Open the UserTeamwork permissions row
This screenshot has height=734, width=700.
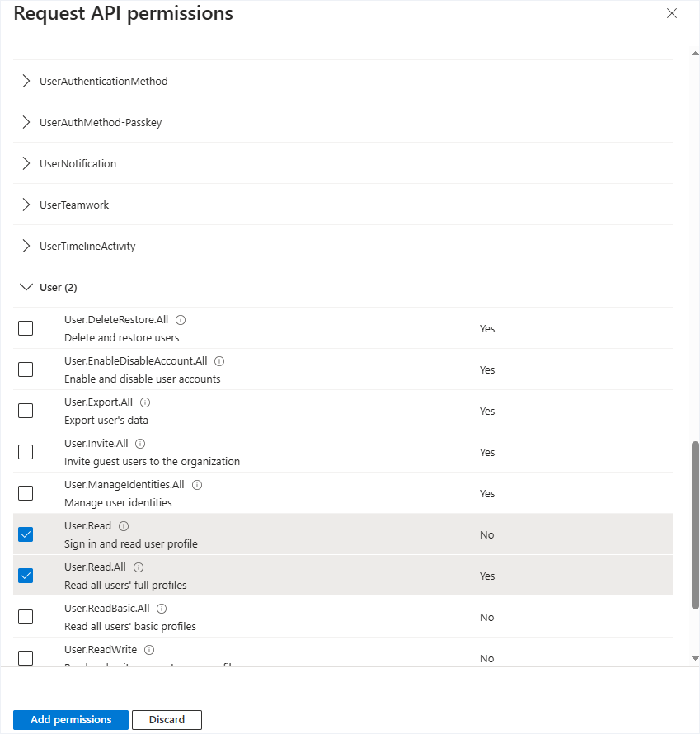[74, 205]
